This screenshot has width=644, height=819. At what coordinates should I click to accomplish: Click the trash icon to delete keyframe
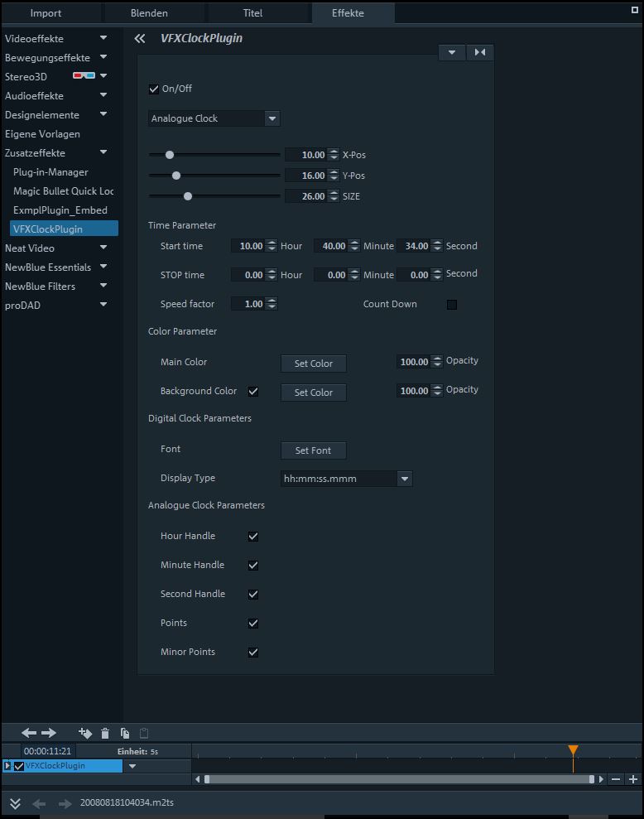pos(105,733)
